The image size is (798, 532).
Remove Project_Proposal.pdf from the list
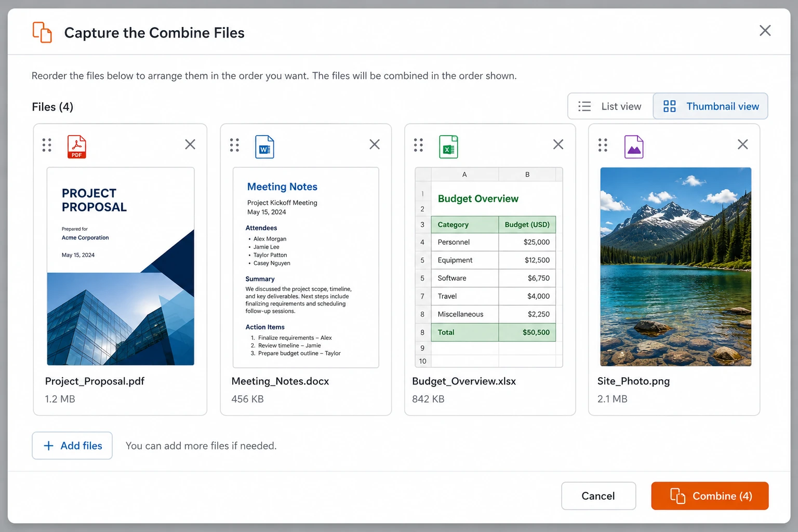point(190,144)
